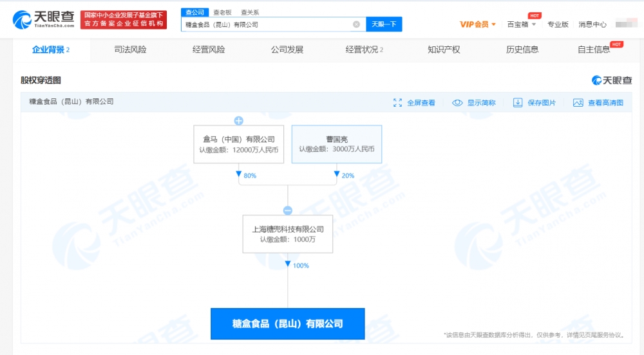The image size is (644, 355).
Task: Click the blurred user avatar at top right
Action: (626, 24)
